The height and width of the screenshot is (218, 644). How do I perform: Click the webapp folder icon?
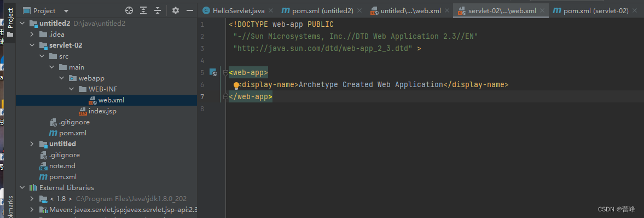click(72, 78)
